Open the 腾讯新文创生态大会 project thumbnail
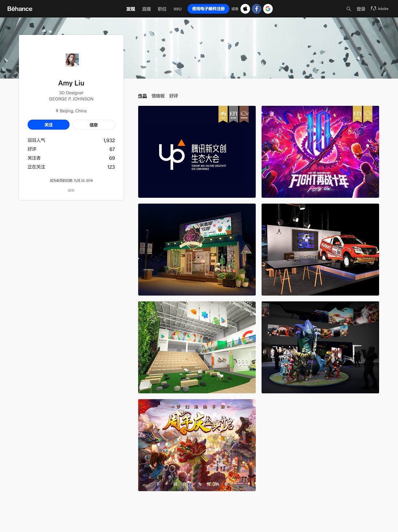 pyautogui.click(x=197, y=152)
